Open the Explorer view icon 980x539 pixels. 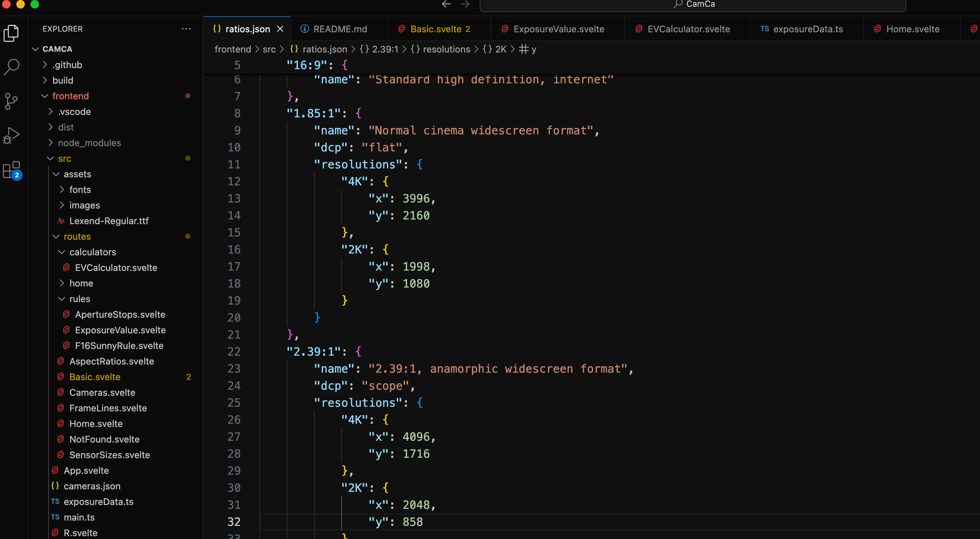(x=11, y=33)
